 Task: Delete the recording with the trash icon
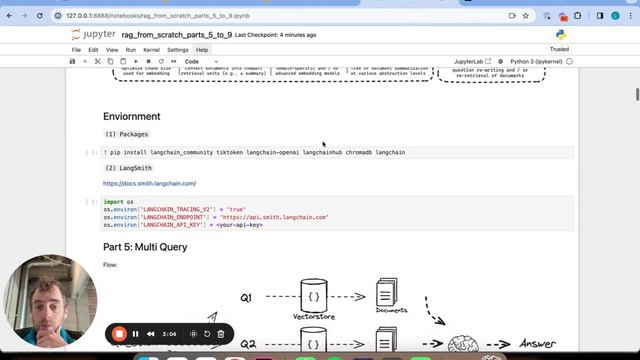click(x=221, y=334)
